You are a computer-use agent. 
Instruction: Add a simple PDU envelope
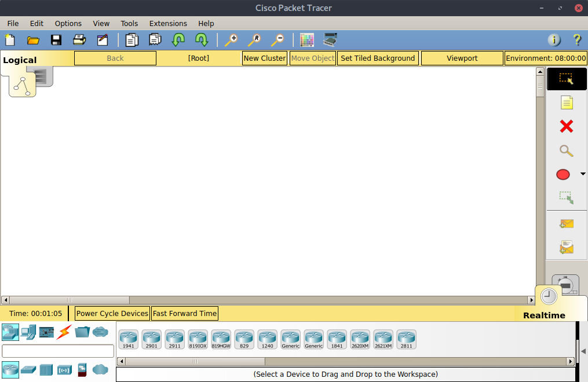(566, 224)
